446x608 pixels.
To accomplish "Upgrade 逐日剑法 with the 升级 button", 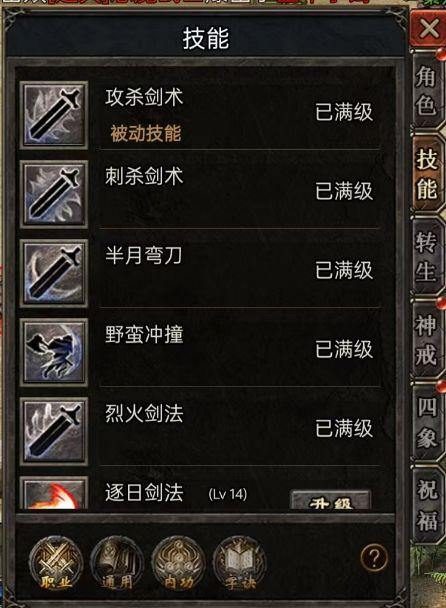I will 330,499.
